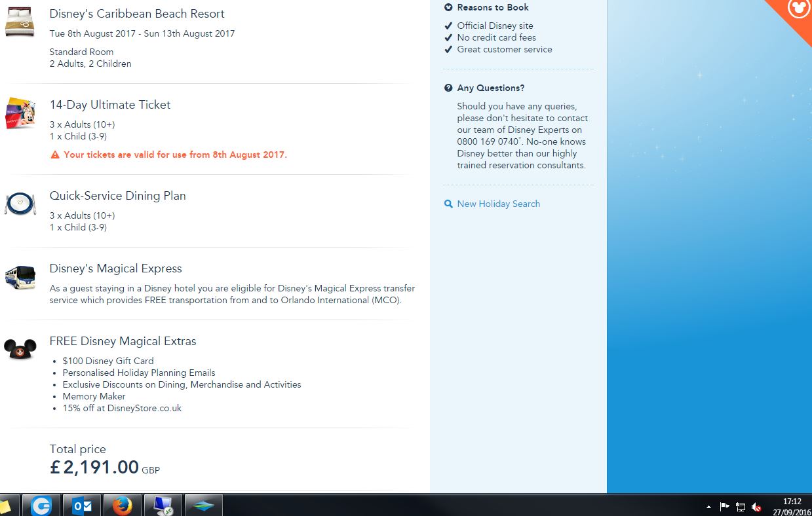Click the magnifier icon beside New Holiday Search

click(x=448, y=204)
